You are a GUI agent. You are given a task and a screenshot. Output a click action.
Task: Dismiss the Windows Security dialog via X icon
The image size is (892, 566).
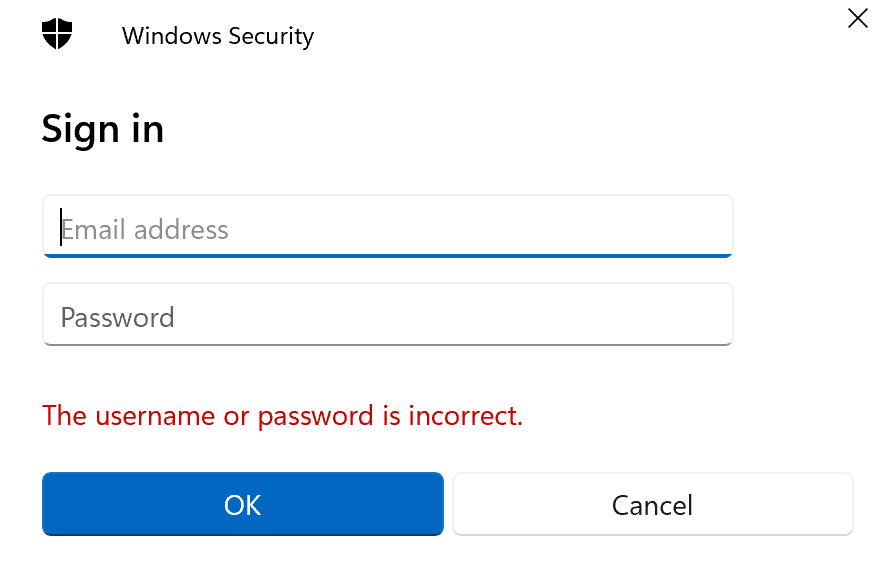857,18
